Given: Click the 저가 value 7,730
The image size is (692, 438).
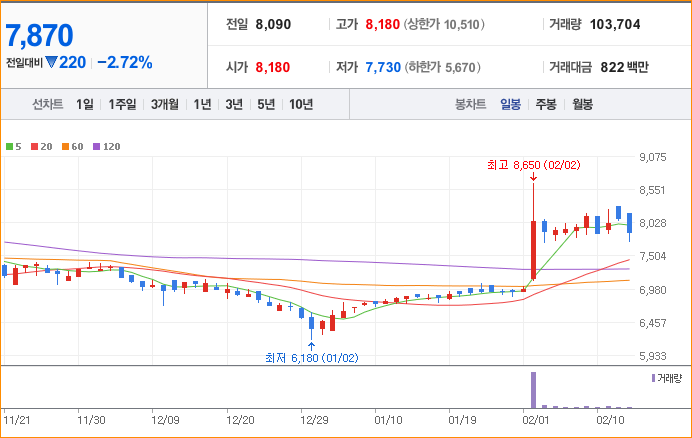Looking at the screenshot, I should (383, 68).
